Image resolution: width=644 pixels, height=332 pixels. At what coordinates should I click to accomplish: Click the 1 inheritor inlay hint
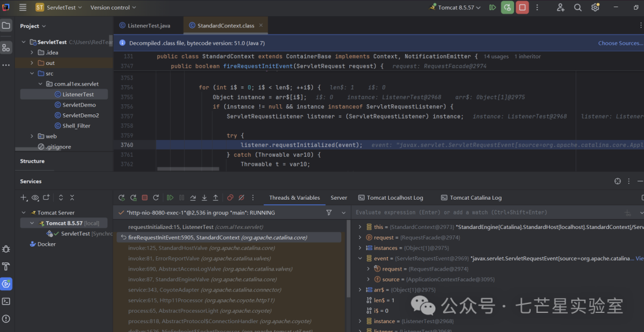[527, 57]
